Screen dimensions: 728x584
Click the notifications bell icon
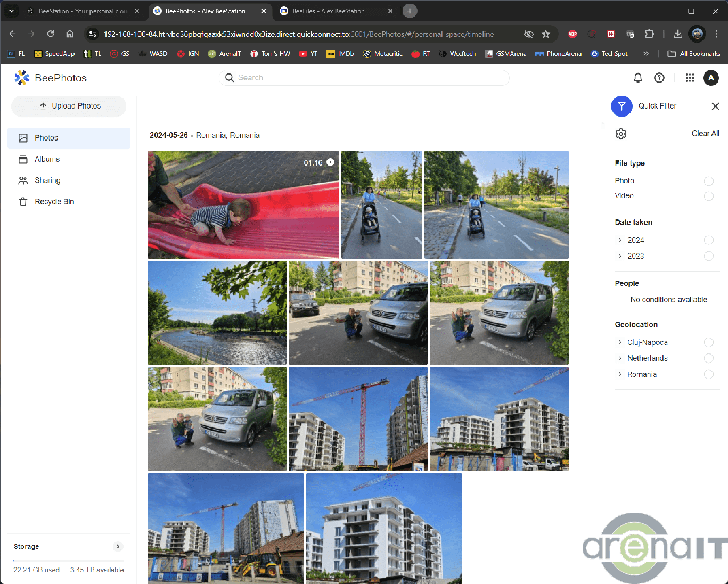click(637, 78)
